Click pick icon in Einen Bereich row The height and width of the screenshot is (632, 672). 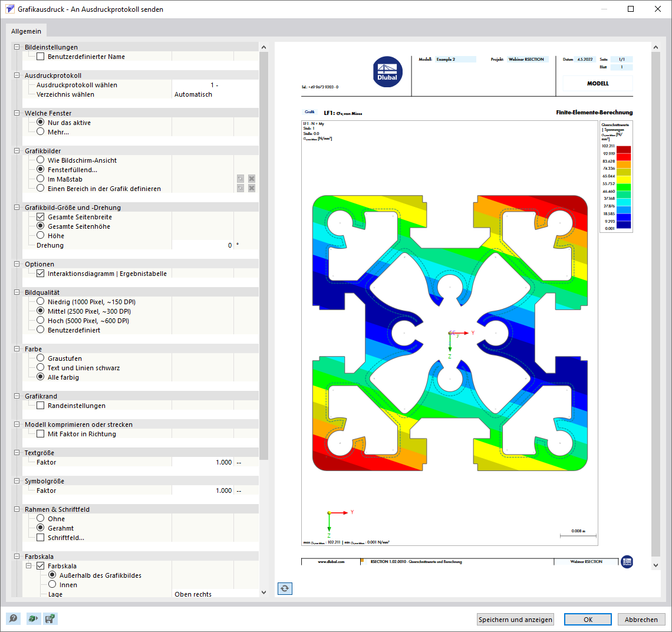click(x=241, y=188)
